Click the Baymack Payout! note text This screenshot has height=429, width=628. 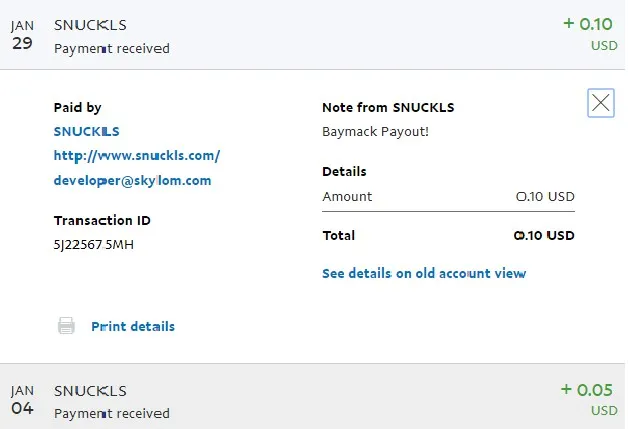coord(375,132)
